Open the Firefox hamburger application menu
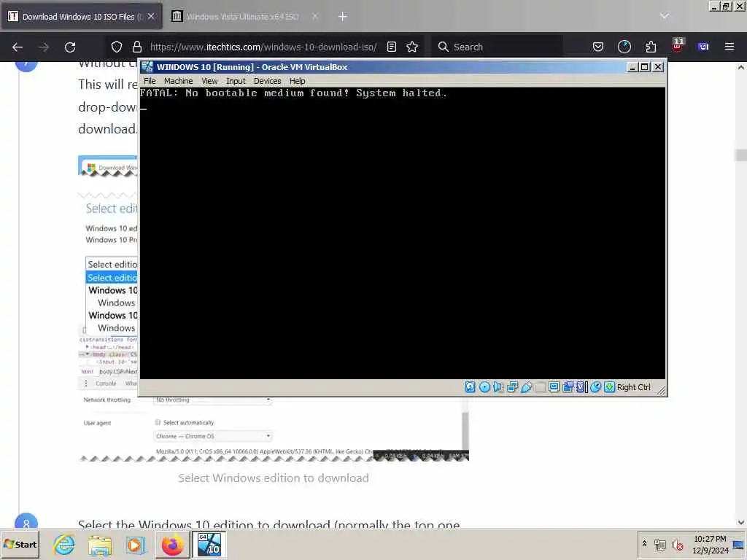 (x=729, y=47)
